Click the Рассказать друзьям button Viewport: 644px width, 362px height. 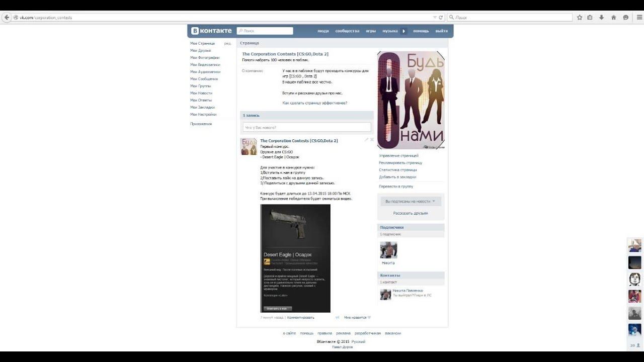point(411,213)
